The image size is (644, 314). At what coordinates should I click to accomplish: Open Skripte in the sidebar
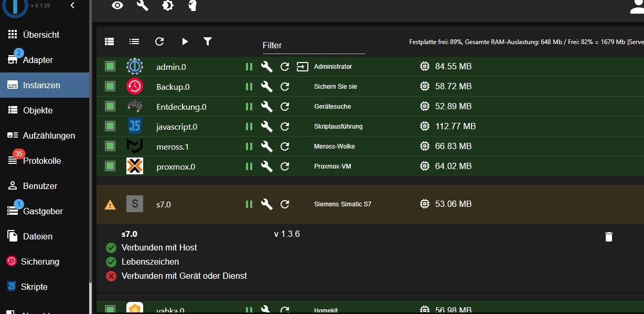click(45, 287)
